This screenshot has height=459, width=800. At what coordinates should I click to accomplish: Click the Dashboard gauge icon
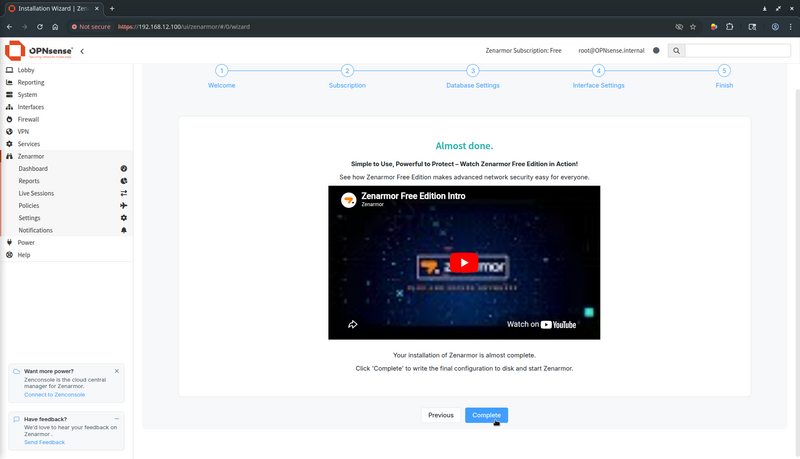click(x=123, y=168)
